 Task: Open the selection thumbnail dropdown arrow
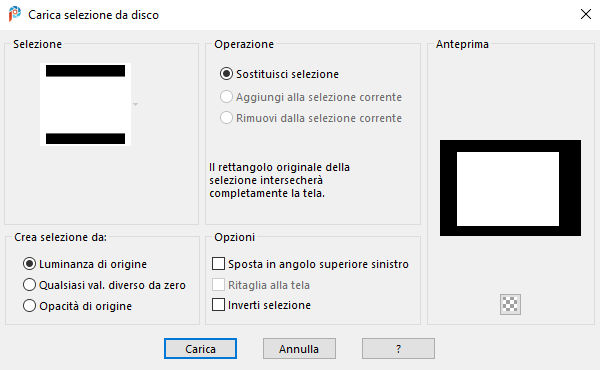[135, 104]
